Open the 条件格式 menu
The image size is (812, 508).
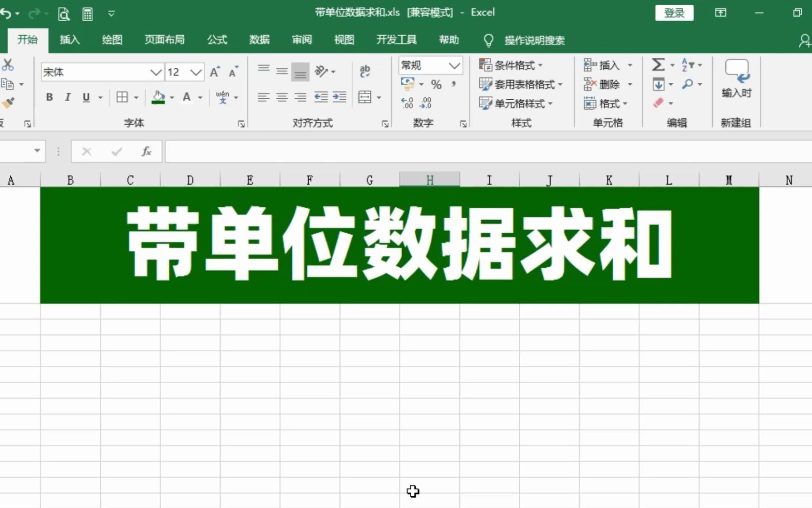click(511, 65)
